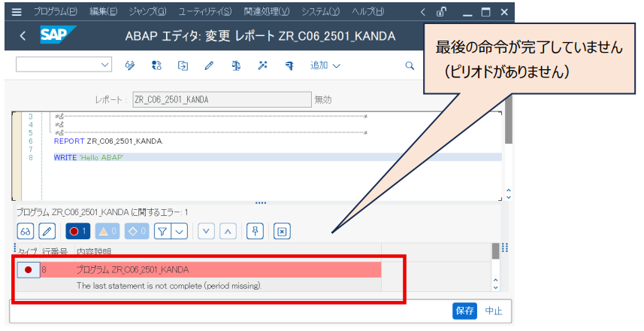Open the プログラム(P) menu
The height and width of the screenshot is (331, 644).
pyautogui.click(x=55, y=12)
